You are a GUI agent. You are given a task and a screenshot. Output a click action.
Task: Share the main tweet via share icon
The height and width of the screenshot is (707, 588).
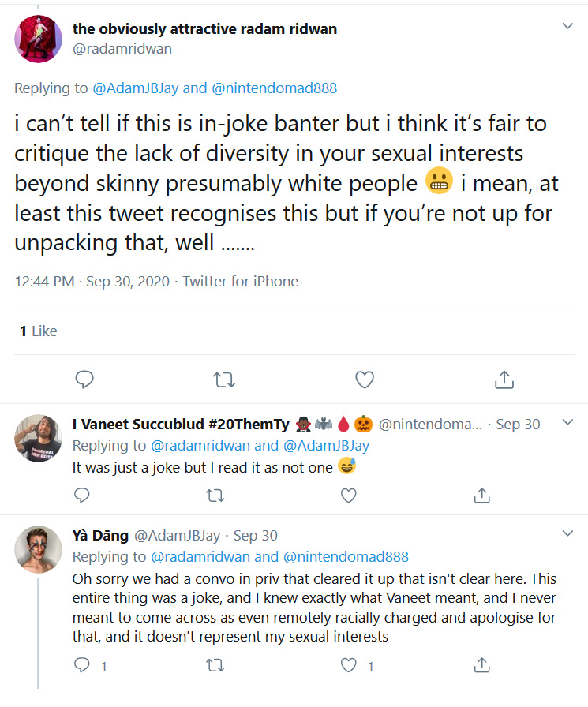(504, 380)
